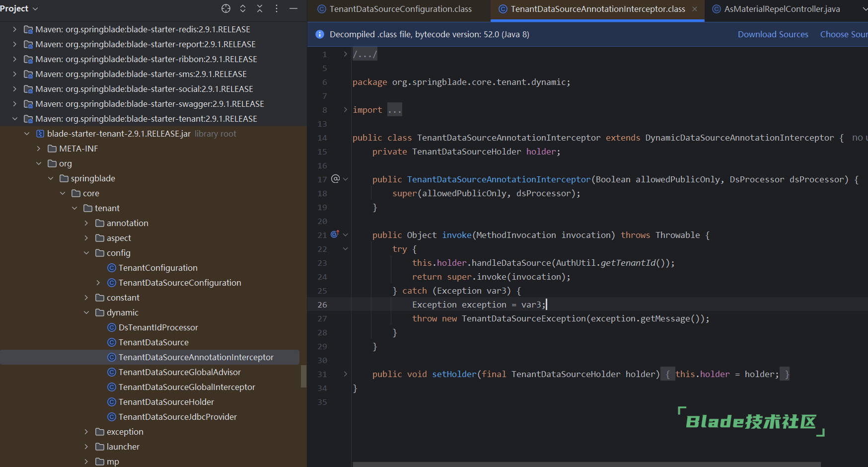Viewport: 868px width, 467px height.
Task: Collapse the config folder
Action: (86, 253)
